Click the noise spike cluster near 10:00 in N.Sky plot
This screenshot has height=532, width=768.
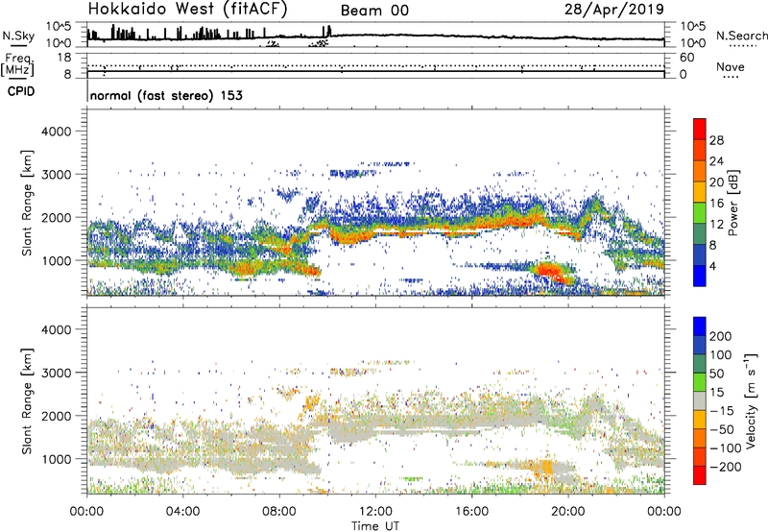pyautogui.click(x=326, y=31)
